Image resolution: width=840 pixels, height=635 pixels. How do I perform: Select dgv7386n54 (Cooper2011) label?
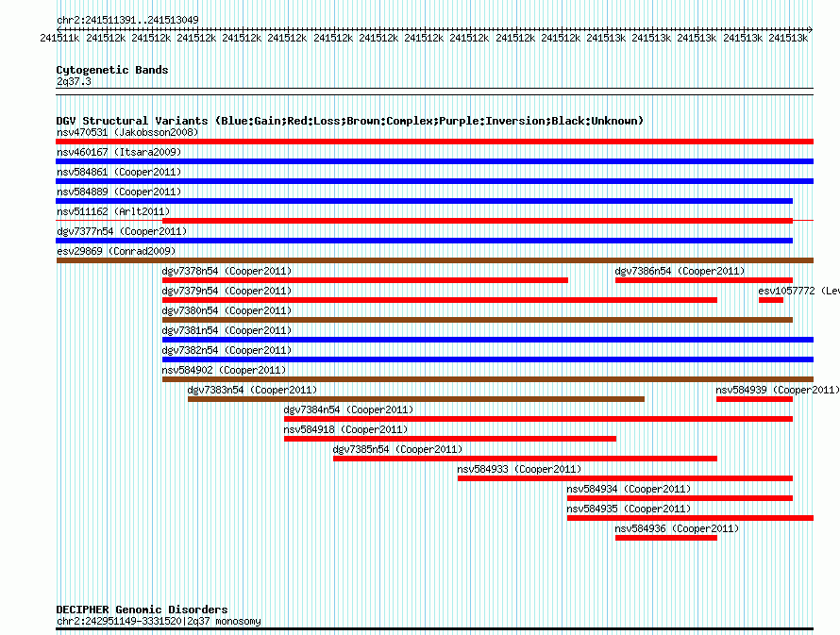coord(680,271)
